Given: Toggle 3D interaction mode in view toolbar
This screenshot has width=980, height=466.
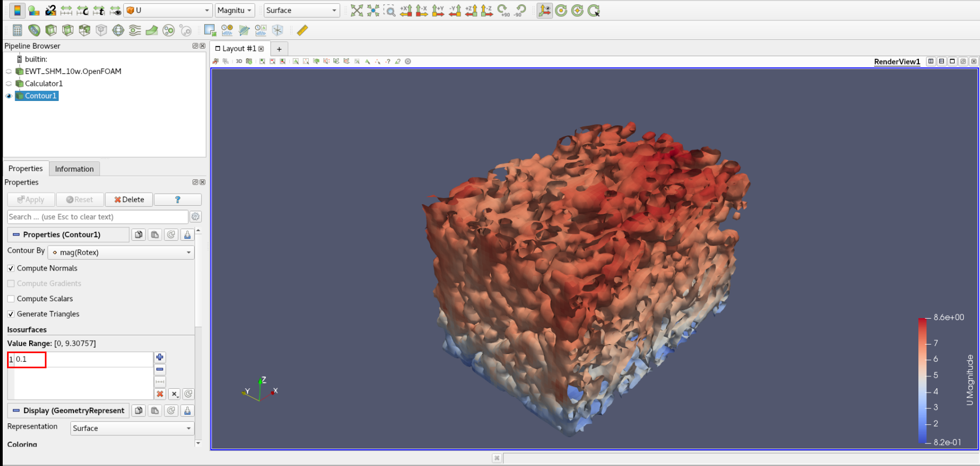Looking at the screenshot, I should 239,61.
